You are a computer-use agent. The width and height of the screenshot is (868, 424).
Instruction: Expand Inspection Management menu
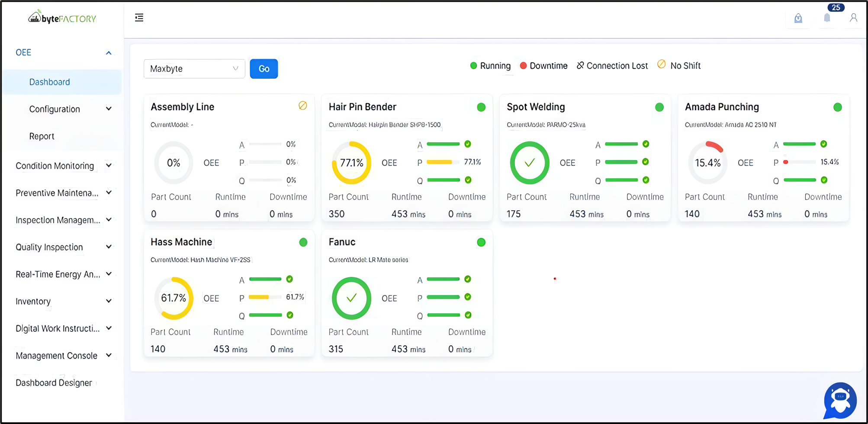point(109,220)
